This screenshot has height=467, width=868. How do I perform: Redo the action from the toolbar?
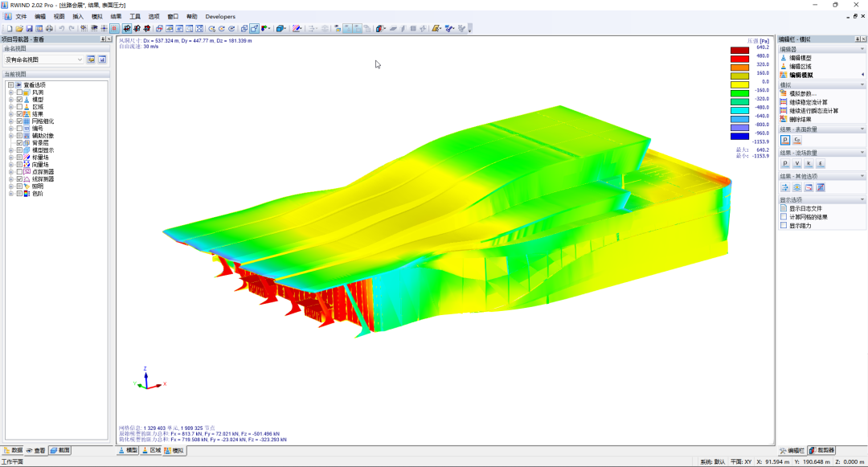coord(72,28)
